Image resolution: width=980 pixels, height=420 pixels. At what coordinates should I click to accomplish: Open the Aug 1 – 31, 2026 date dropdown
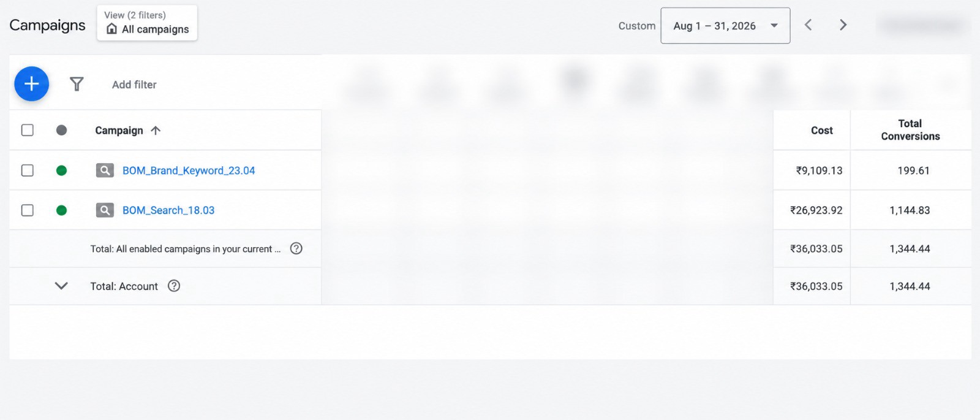pos(725,26)
